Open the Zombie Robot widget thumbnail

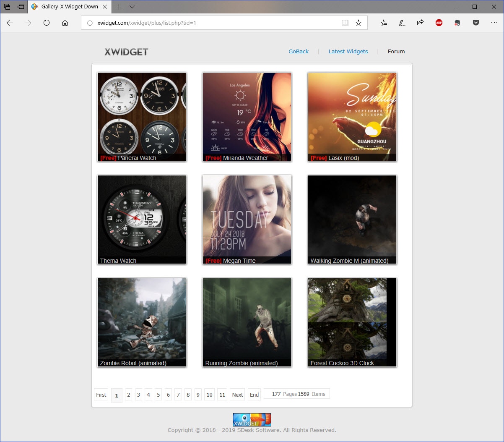point(142,322)
